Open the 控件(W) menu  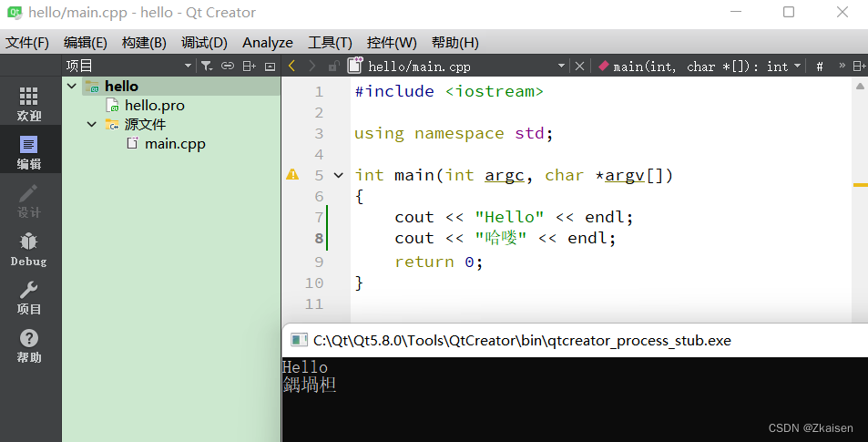click(x=392, y=43)
